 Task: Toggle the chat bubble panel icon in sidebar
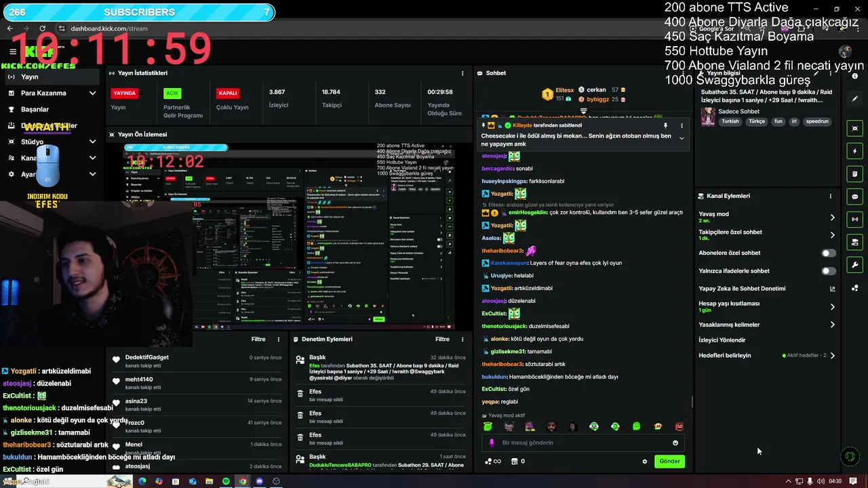tap(855, 197)
